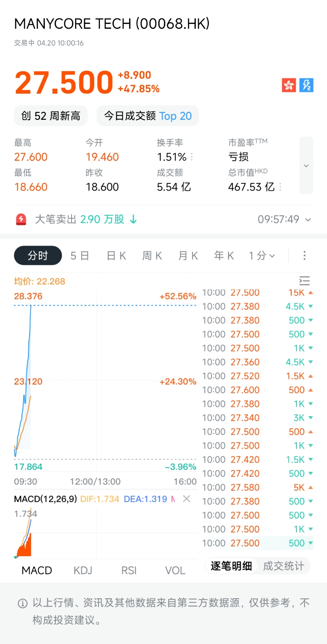Expand the quote details panel chevron
The width and height of the screenshot is (327, 644).
[306, 165]
